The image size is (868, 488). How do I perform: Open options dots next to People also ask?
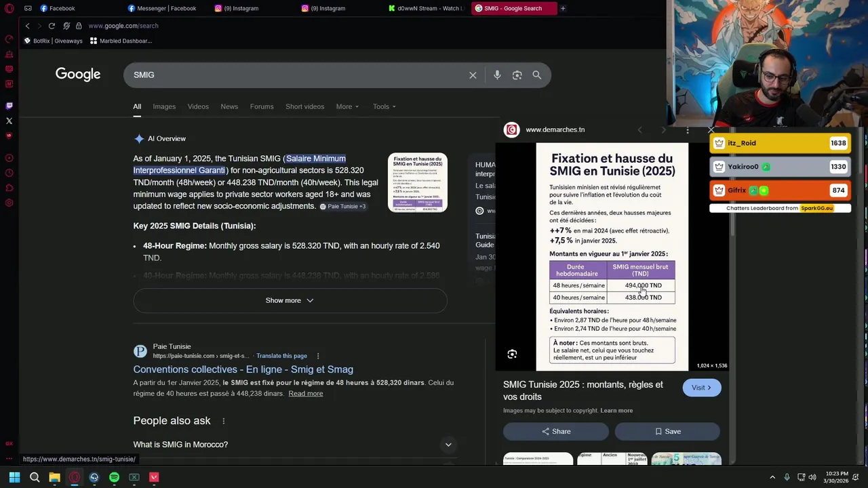(223, 421)
